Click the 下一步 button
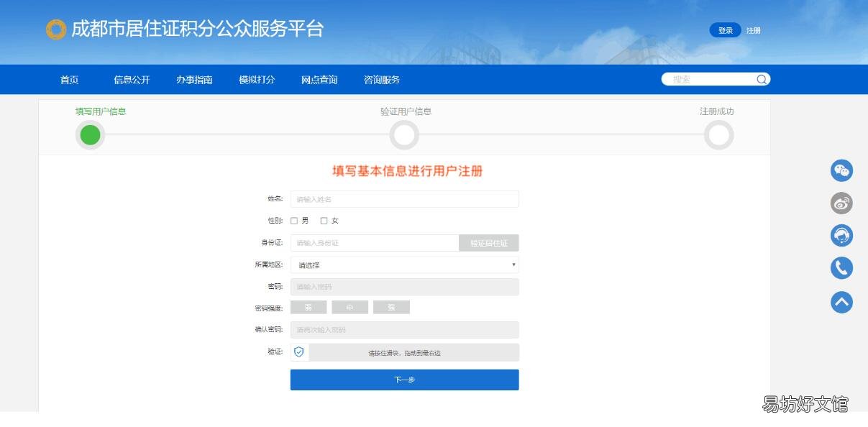 [x=404, y=380]
